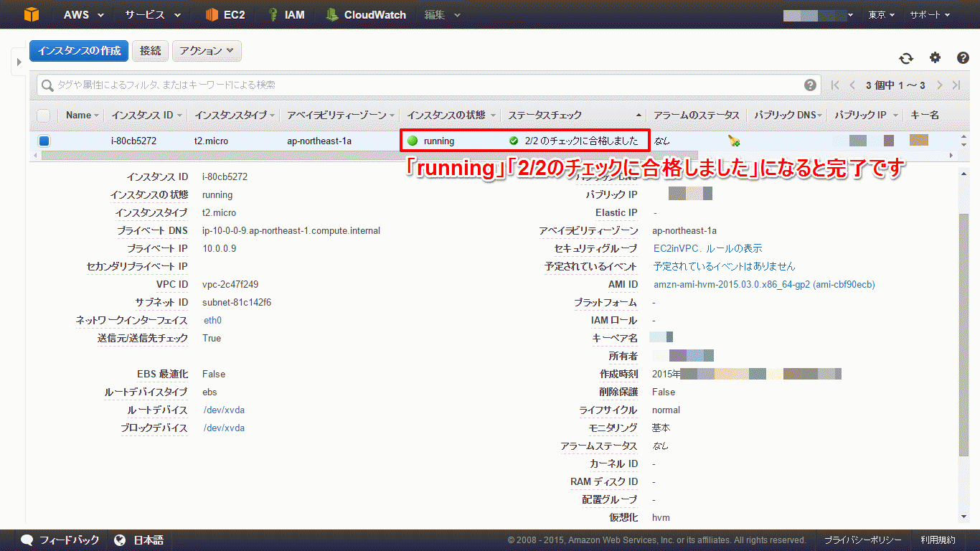The image size is (980, 551).
Task: Click the フィードバック footer button
Action: (60, 540)
